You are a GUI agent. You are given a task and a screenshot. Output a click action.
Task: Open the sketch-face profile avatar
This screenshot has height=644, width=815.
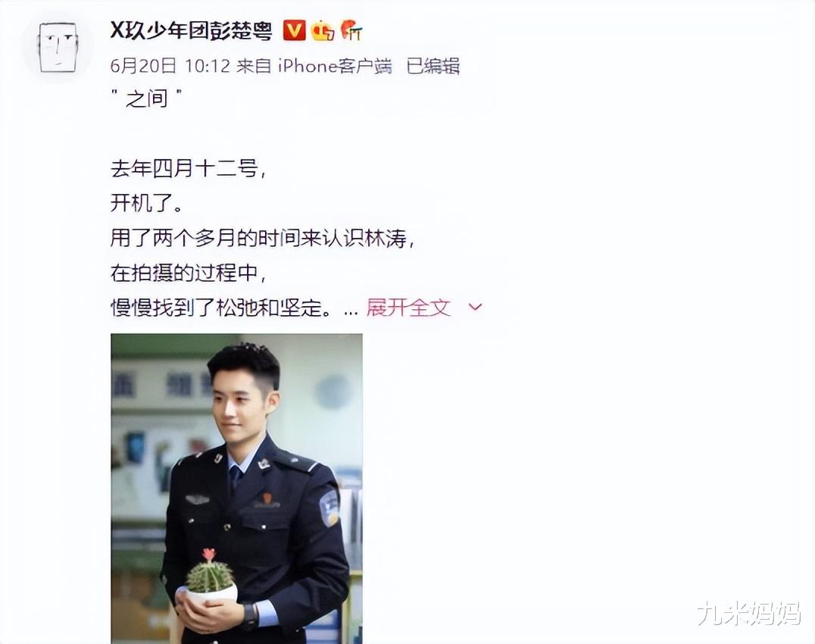[x=58, y=48]
